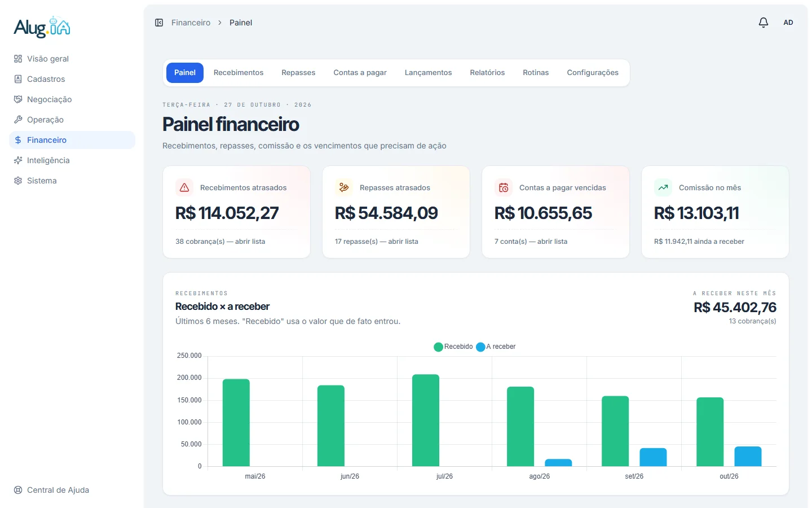Viewport: 812px width, 508px height.
Task: Click the Repasses atrasados card icon
Action: [x=344, y=187]
